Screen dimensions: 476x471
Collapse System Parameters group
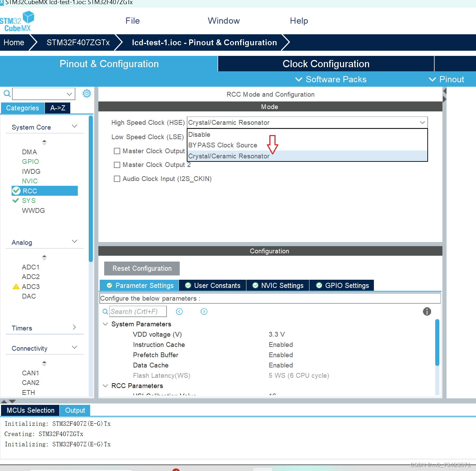106,324
